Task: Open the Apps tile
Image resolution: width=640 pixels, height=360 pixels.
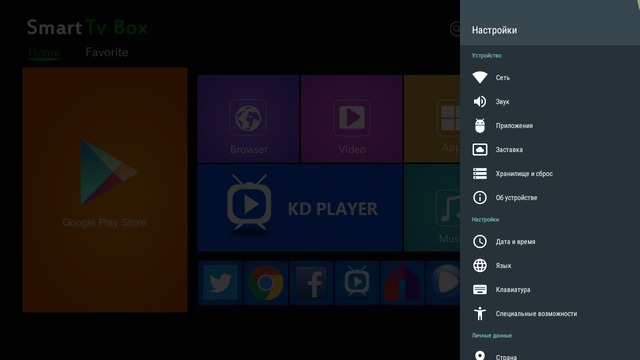Action: click(x=432, y=119)
